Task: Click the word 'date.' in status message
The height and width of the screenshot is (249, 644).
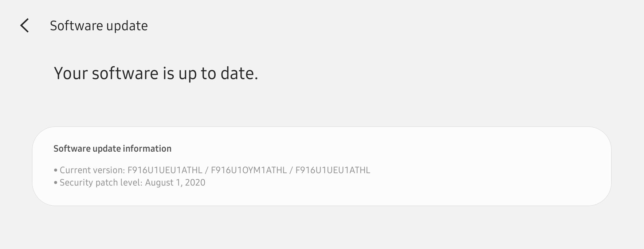Action: click(x=239, y=73)
